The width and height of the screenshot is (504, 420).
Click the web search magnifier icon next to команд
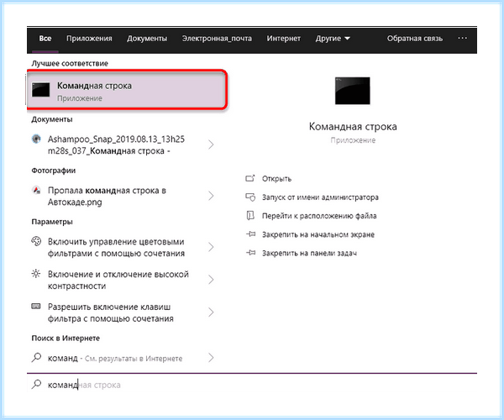click(36, 357)
